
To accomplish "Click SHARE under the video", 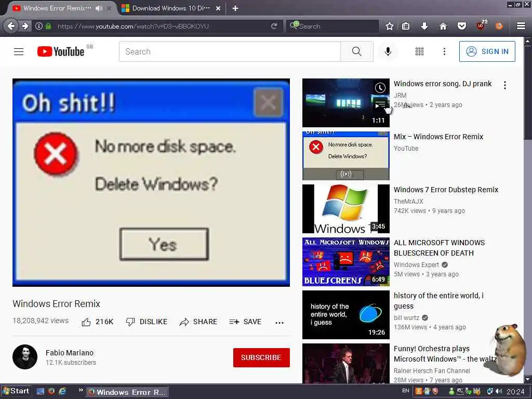I will coord(198,322).
